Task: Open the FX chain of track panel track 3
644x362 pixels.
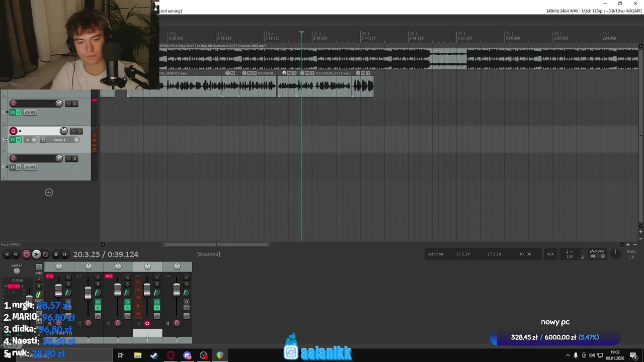Action: coord(13,112)
